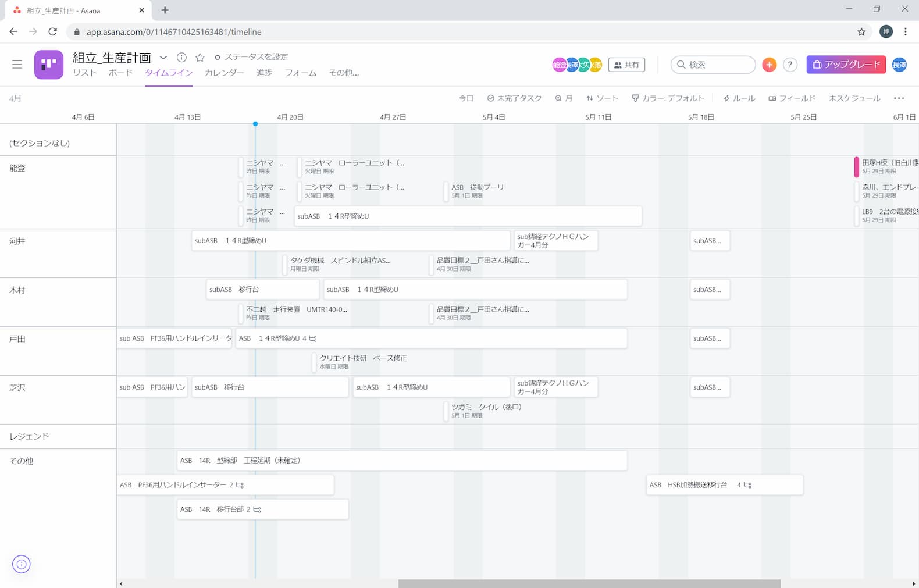Switch to the カレンダー tab
The height and width of the screenshot is (588, 919).
tap(224, 73)
